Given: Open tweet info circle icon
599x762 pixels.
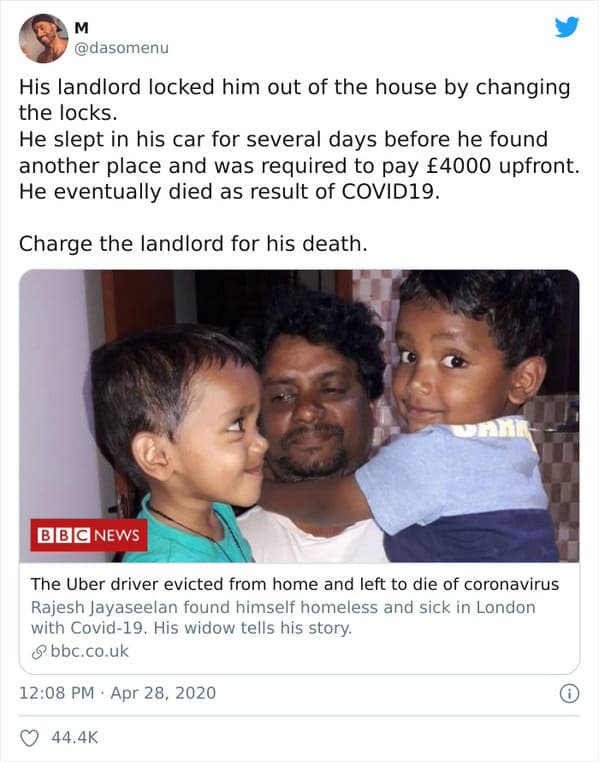Looking at the screenshot, I should (569, 693).
